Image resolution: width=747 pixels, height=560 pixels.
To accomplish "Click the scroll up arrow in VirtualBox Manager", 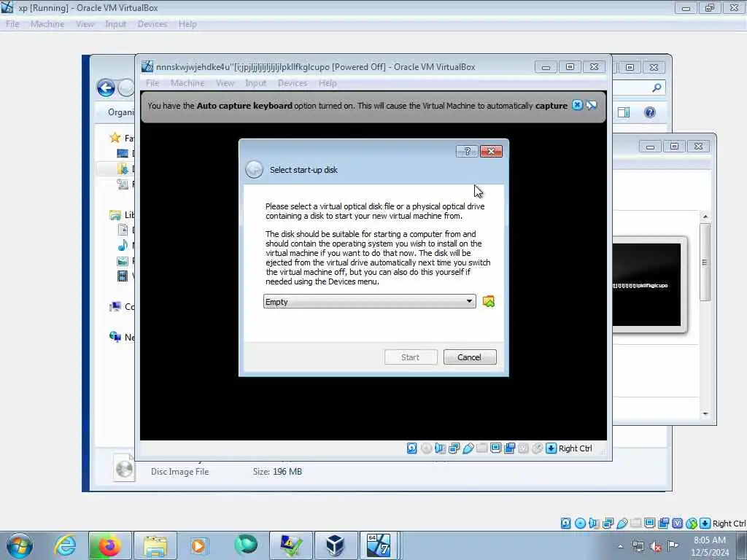I will (x=705, y=217).
